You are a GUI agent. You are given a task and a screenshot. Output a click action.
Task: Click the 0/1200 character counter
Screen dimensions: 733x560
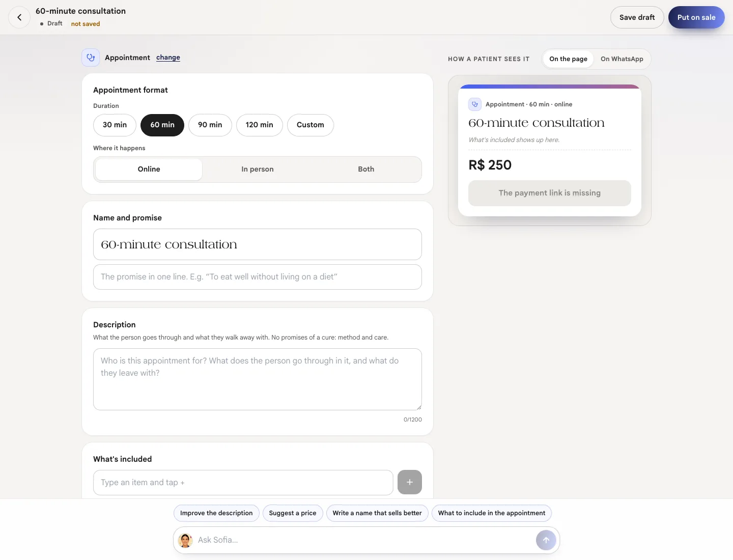413,419
